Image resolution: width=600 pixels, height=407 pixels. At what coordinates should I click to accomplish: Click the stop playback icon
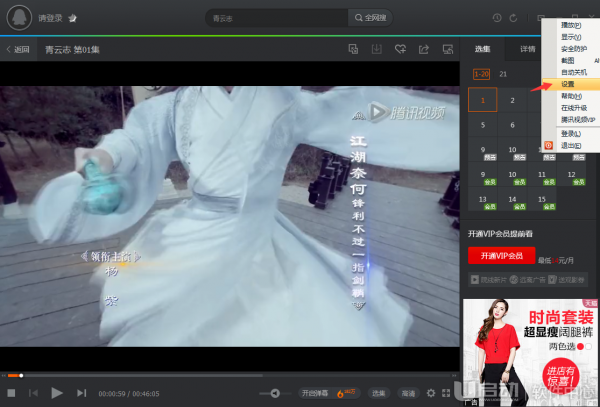[x=11, y=393]
